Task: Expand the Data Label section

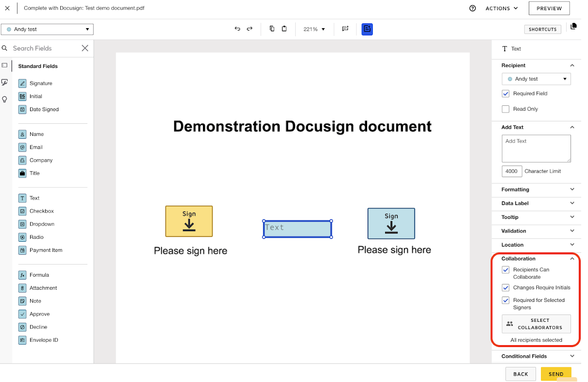Action: pos(536,203)
